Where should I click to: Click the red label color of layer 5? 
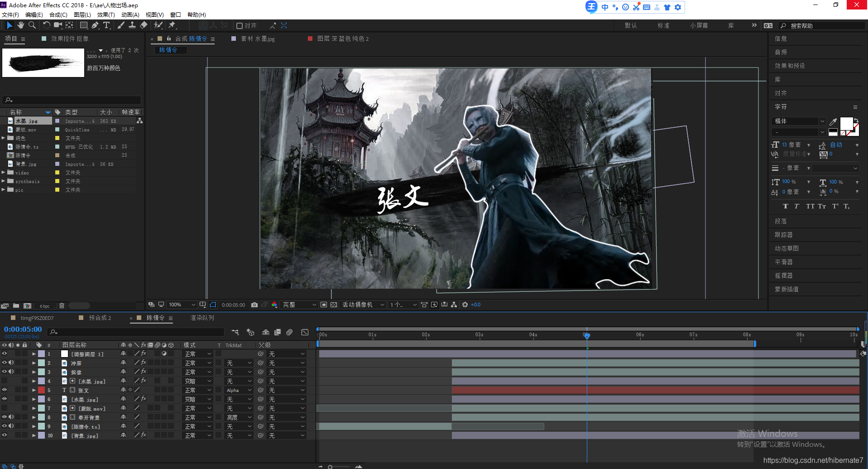pos(41,390)
